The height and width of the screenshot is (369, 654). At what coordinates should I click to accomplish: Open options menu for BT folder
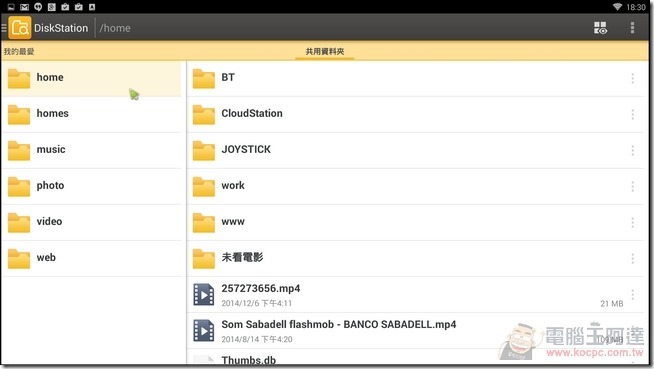pyautogui.click(x=632, y=78)
